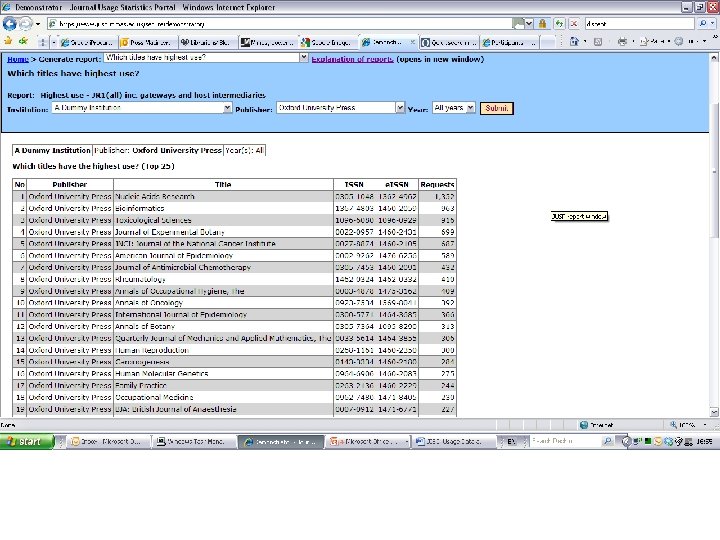This screenshot has height=540, width=720.
Task: Close the active Demonstrator browser tab
Action: [412, 42]
